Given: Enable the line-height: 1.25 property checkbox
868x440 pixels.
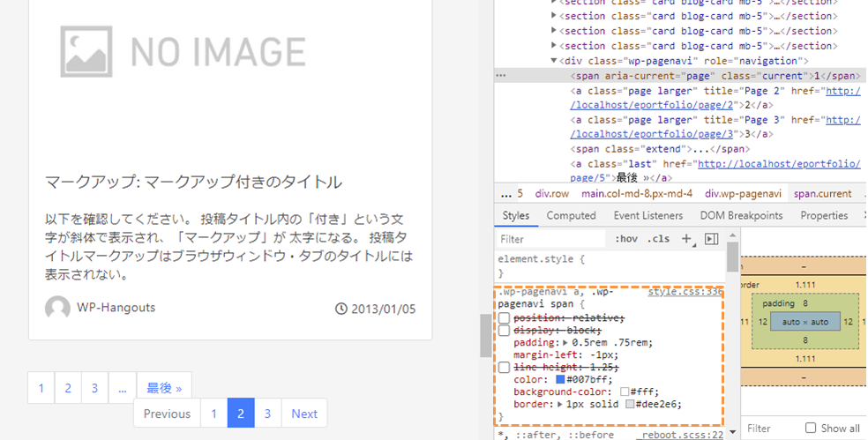Looking at the screenshot, I should 504,367.
